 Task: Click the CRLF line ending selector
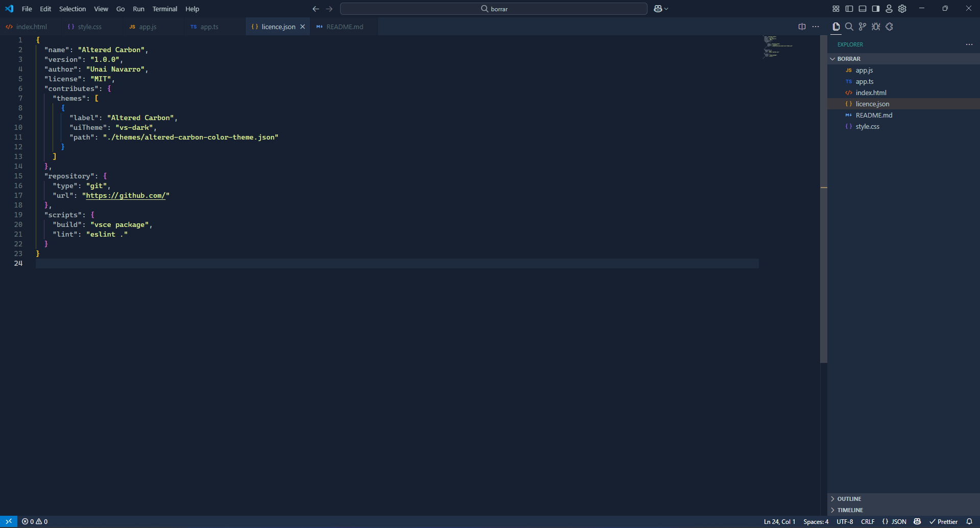click(x=867, y=521)
